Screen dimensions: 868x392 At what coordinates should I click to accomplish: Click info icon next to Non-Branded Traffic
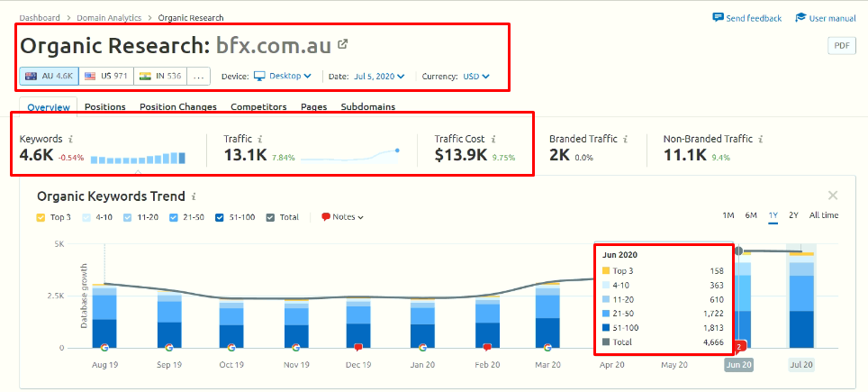761,140
